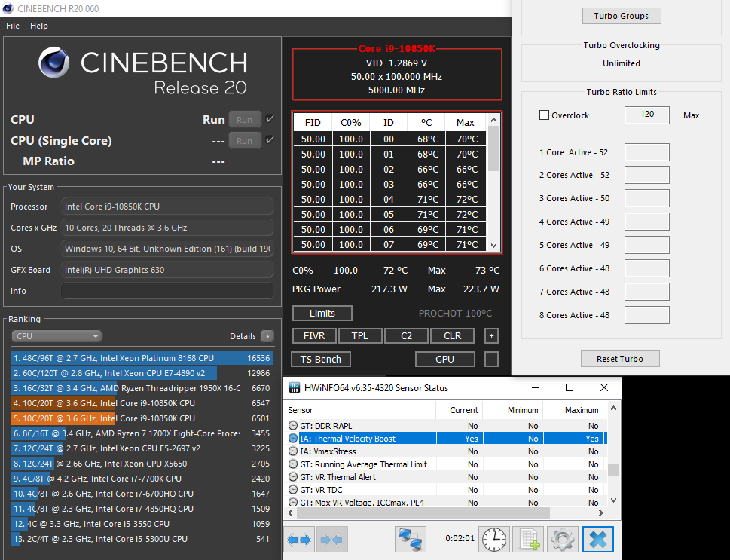The height and width of the screenshot is (560, 730).
Task: Open the HWiNFO network monitors icon
Action: 411,539
